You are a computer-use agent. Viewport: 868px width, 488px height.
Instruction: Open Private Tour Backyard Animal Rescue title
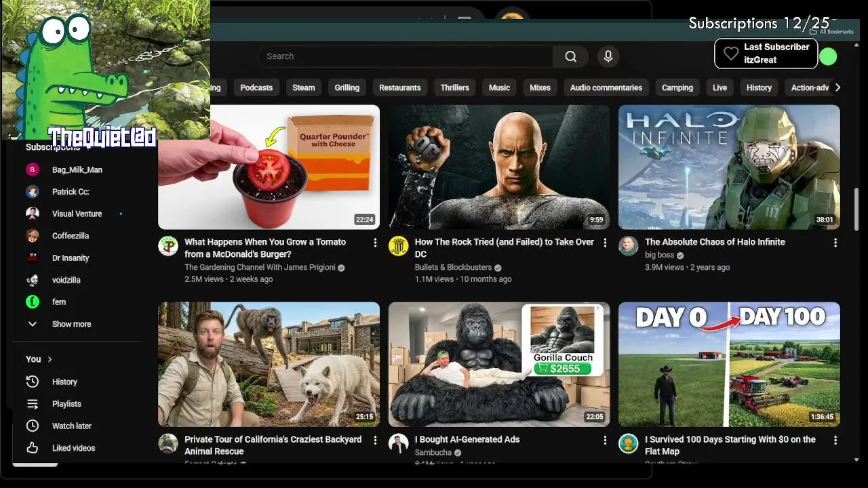tap(273, 445)
